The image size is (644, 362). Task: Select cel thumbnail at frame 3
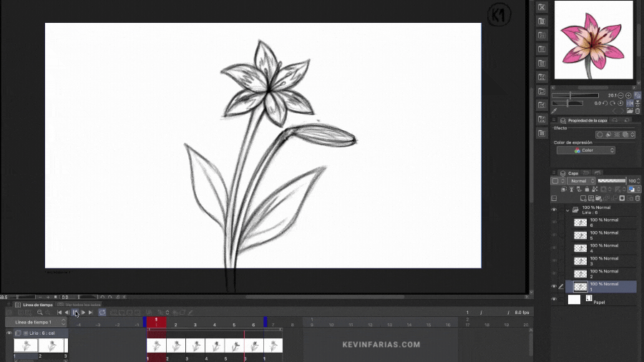(195, 346)
